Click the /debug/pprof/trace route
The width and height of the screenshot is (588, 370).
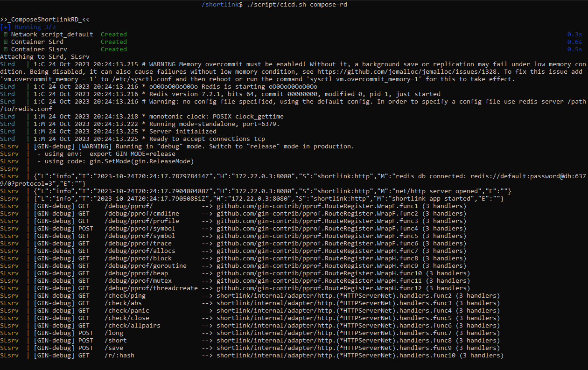point(138,244)
